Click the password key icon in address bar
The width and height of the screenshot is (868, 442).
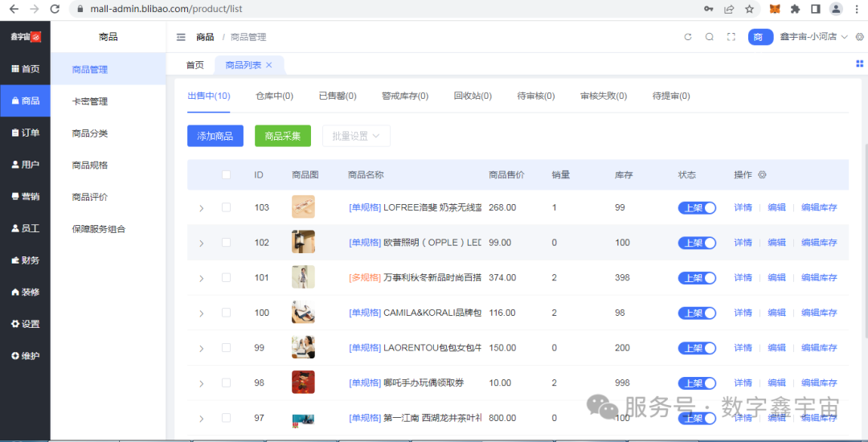[709, 9]
